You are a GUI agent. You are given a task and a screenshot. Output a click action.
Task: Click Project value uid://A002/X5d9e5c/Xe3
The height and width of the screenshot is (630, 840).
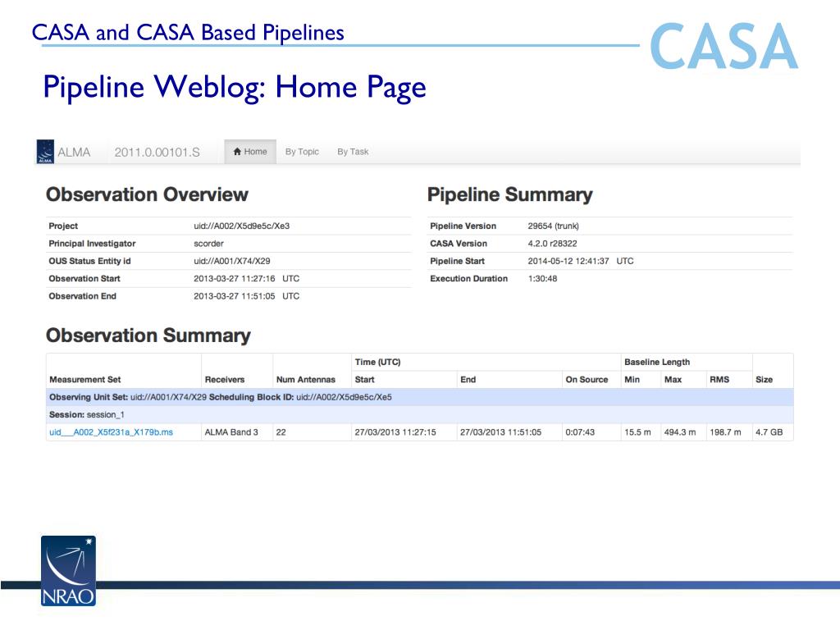[242, 226]
